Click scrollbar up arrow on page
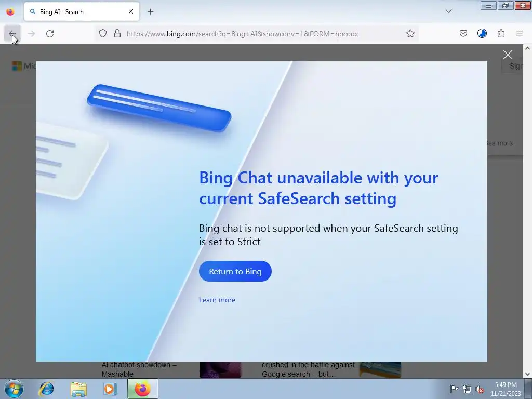532x399 pixels. point(527,48)
